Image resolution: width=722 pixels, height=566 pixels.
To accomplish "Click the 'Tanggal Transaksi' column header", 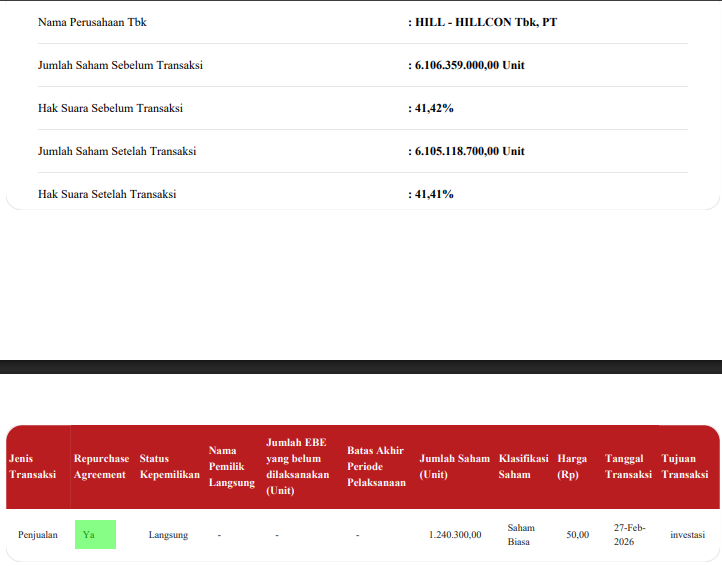I will click(628, 467).
